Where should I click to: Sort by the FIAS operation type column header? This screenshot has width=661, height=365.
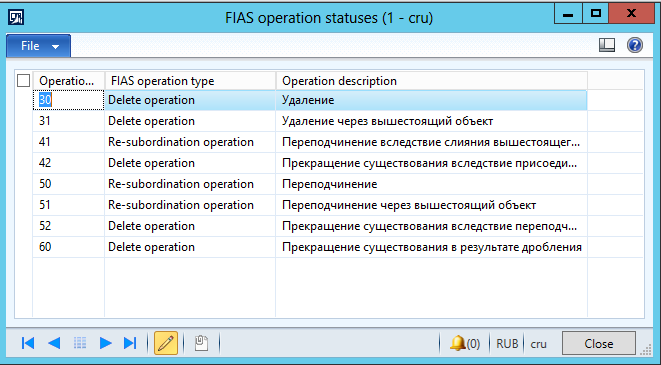coord(190,81)
